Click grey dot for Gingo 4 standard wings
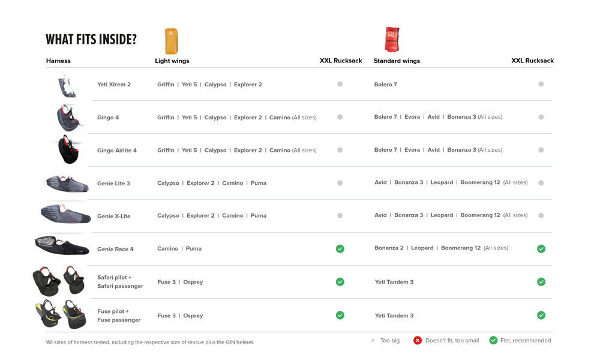Image resolution: width=600 pixels, height=364 pixels. (x=541, y=117)
